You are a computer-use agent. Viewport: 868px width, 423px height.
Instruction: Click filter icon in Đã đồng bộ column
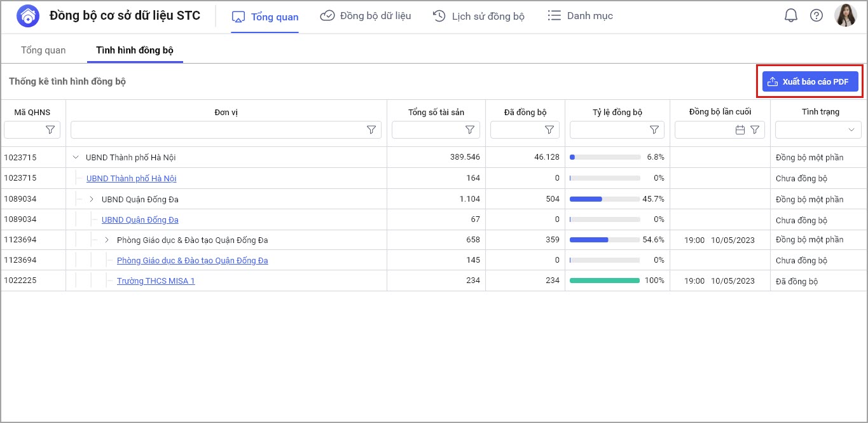click(x=549, y=130)
